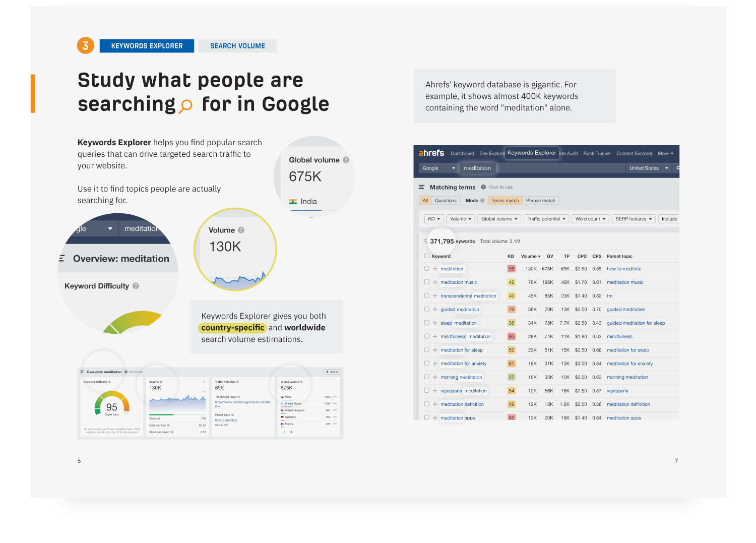Click the orange step 3 badge

pyautogui.click(x=86, y=46)
